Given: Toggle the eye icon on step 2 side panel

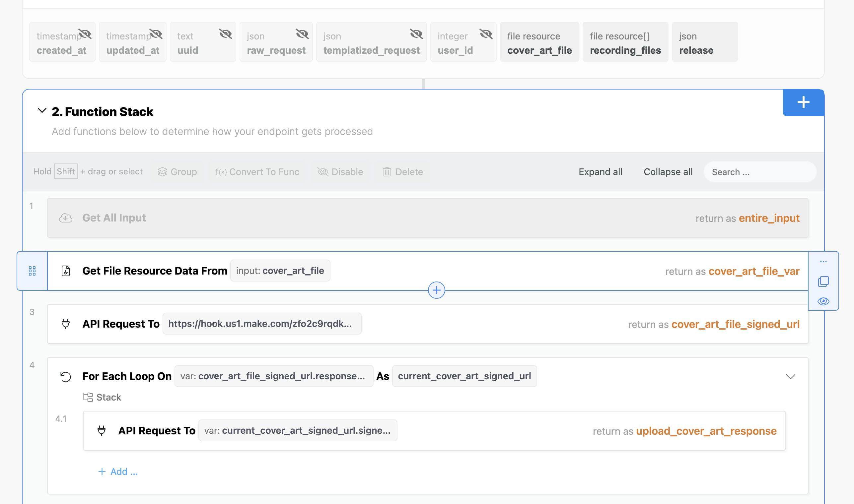Looking at the screenshot, I should point(823,301).
